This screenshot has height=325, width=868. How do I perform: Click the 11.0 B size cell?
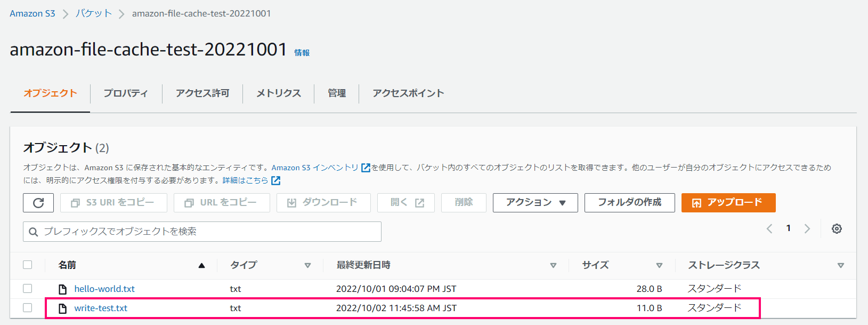click(649, 308)
